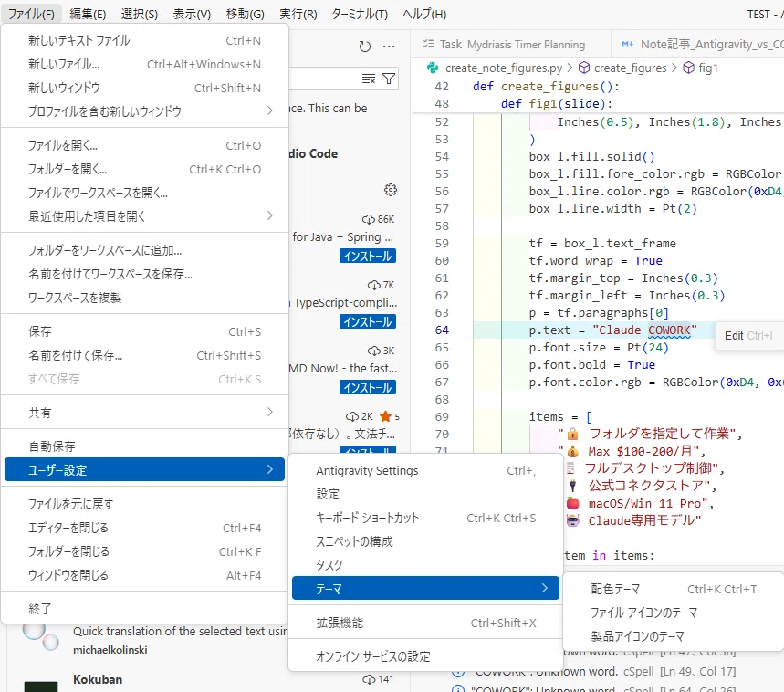Open the 編集(E) menu

88,14
